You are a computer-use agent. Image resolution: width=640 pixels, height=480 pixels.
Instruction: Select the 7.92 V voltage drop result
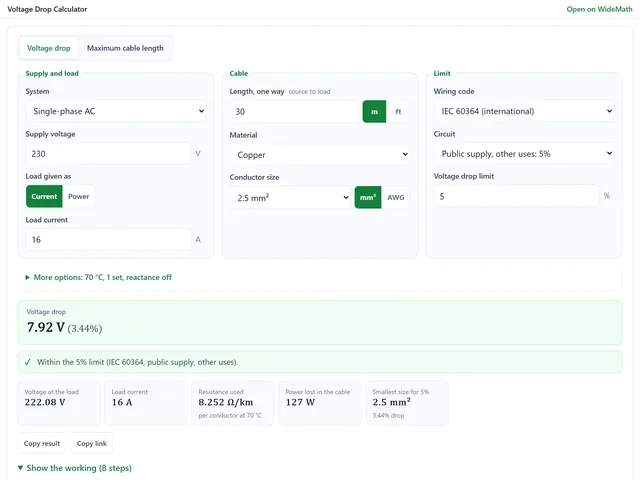[46, 327]
